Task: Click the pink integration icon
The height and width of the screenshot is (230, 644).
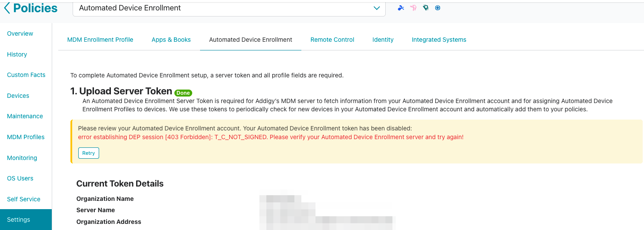Action: [413, 8]
